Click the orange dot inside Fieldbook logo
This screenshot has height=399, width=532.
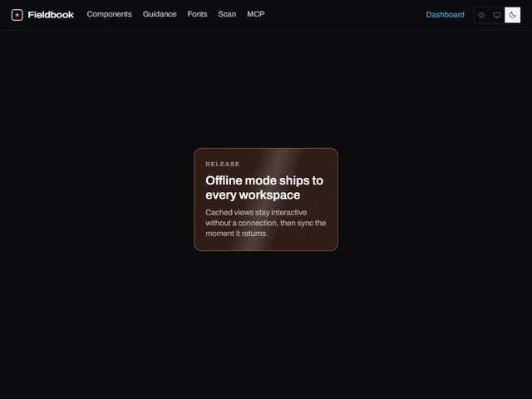click(x=17, y=15)
